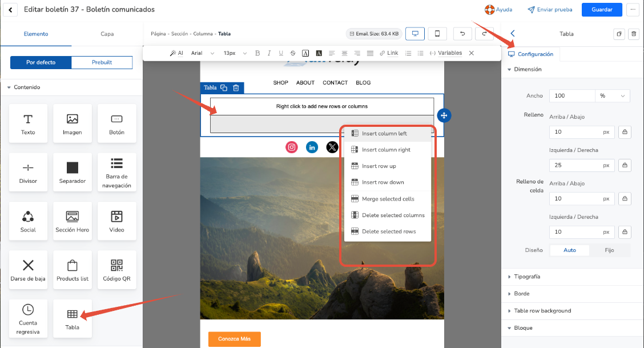644x348 pixels.
Task: Pick the Botón content element
Action: click(x=116, y=123)
